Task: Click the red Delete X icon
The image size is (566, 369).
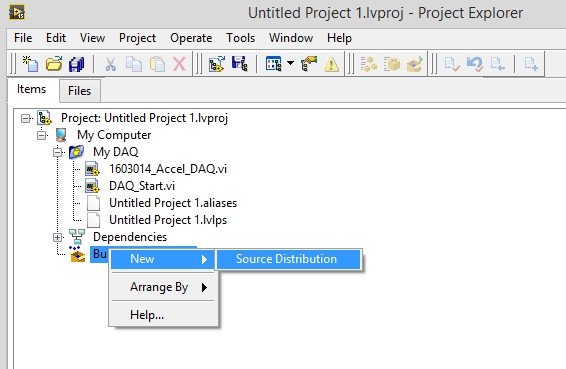Action: [x=179, y=64]
